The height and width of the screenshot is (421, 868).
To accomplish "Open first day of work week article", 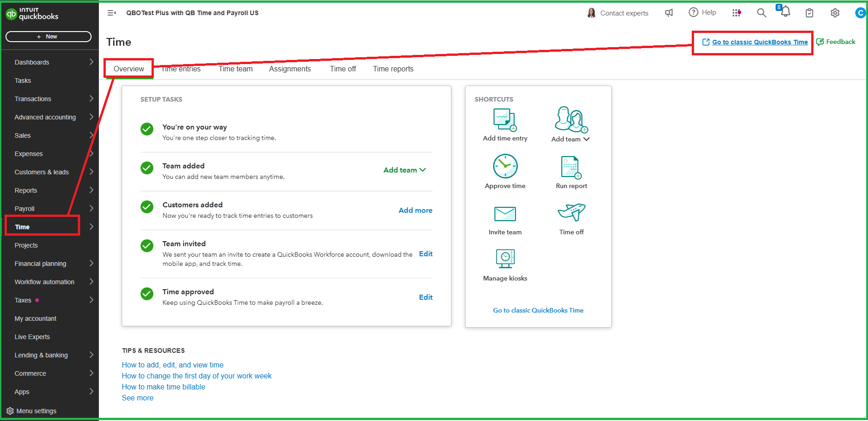I will [196, 376].
